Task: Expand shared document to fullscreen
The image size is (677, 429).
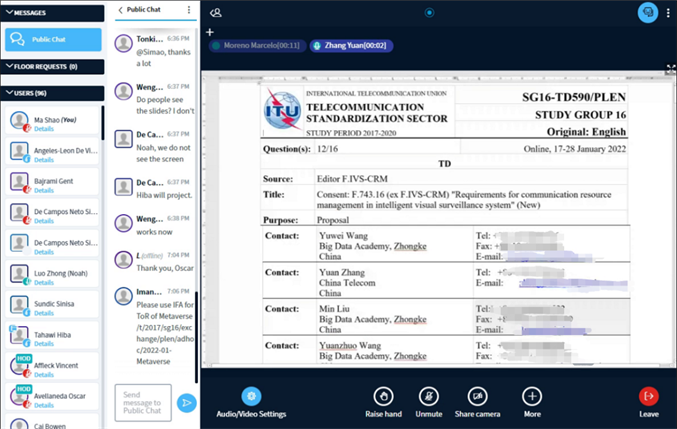Action: coord(671,69)
